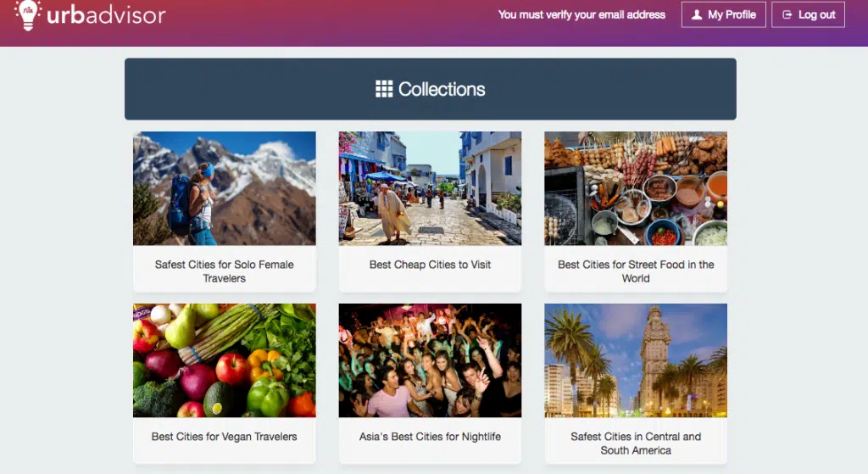Open the street market photo thumbnail
This screenshot has width=868, height=474.
coord(430,188)
